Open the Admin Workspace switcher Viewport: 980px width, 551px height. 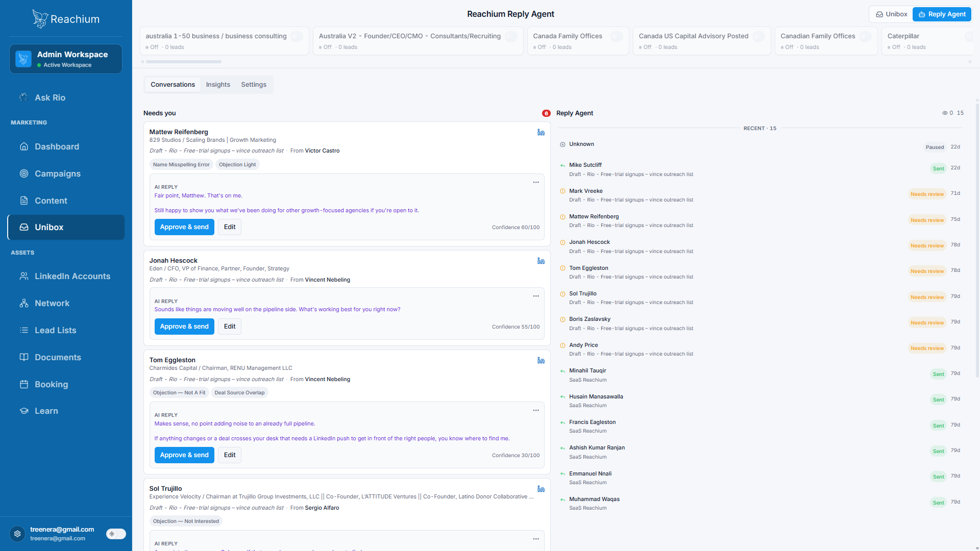tap(66, 59)
